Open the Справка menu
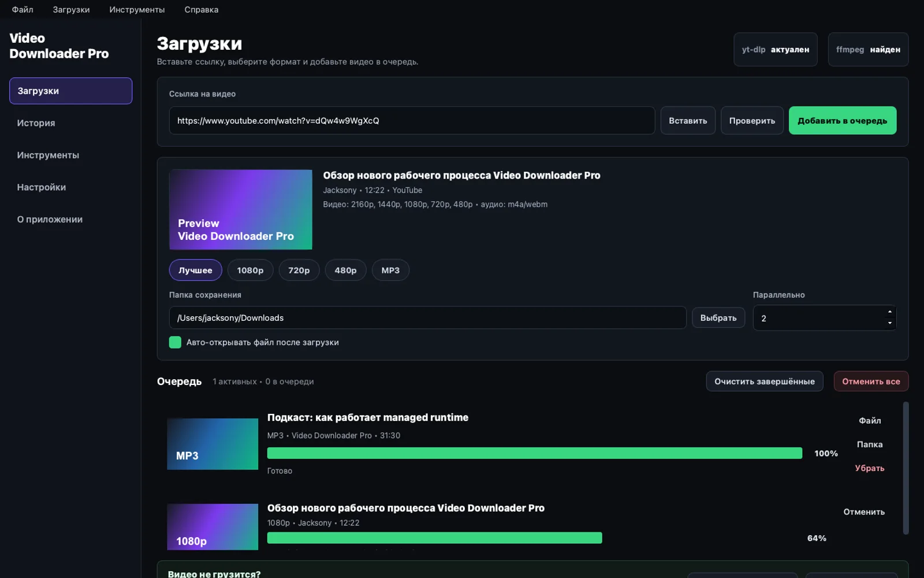 tap(201, 9)
